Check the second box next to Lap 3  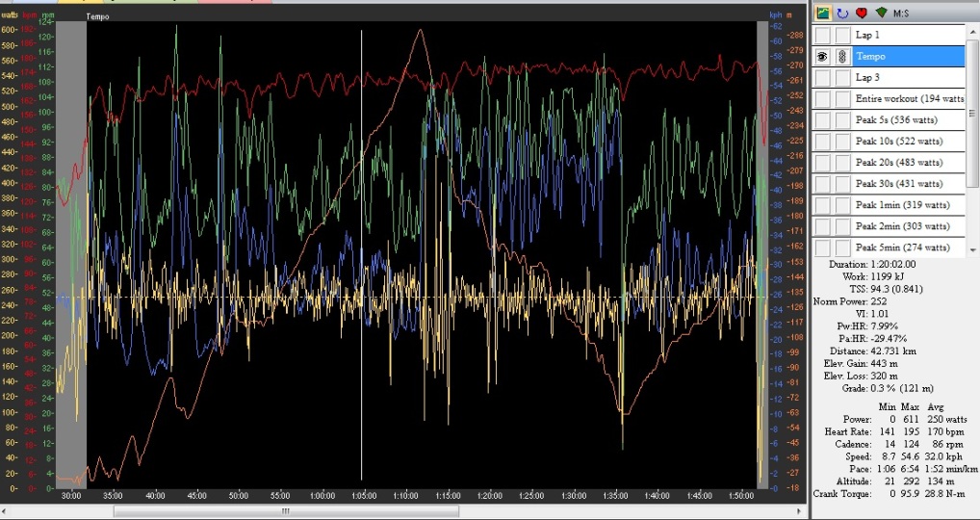tap(842, 78)
